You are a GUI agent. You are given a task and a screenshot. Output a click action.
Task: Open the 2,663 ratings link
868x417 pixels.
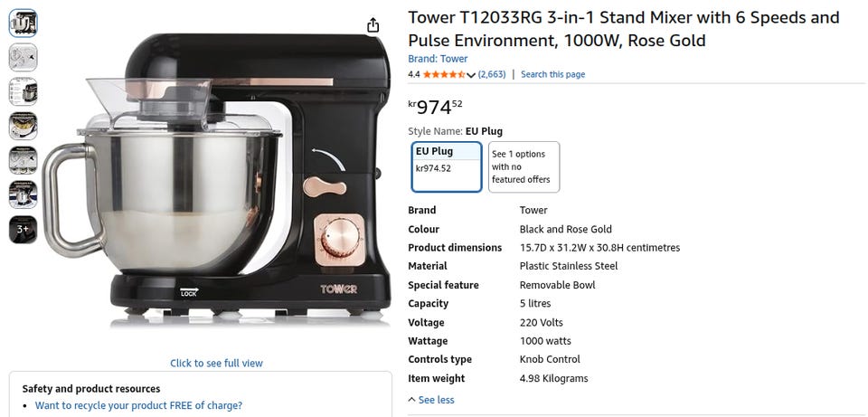[x=492, y=74]
